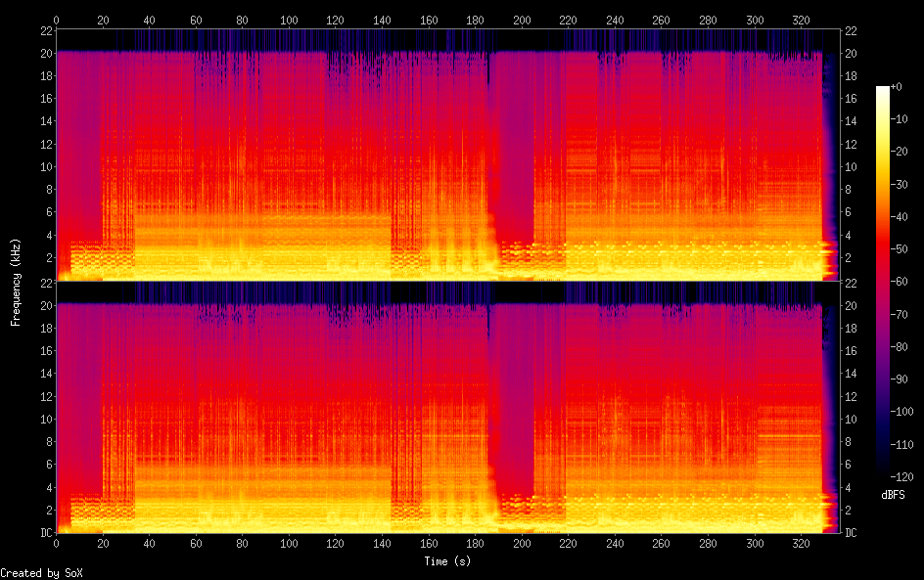Viewport: 924px width, 580px height.
Task: Select the "Time (s)" axis label
Action: tap(447, 561)
